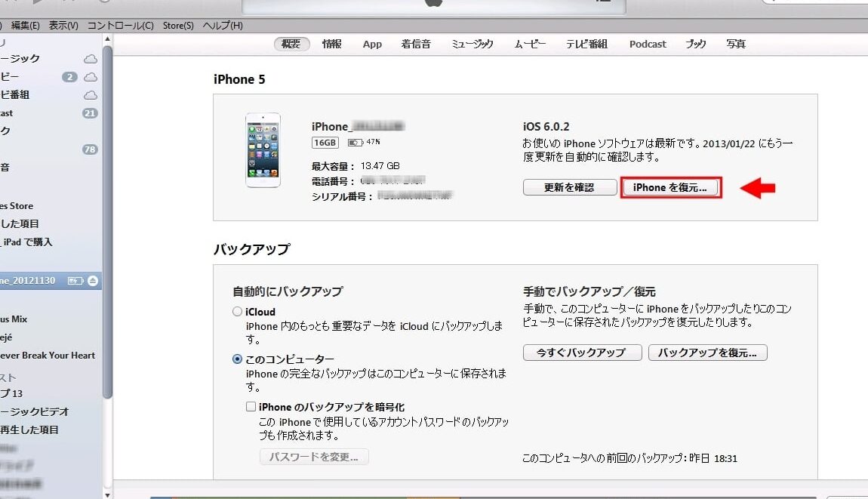868x499 pixels.
Task: Switch to the 写真 tab
Action: point(736,45)
